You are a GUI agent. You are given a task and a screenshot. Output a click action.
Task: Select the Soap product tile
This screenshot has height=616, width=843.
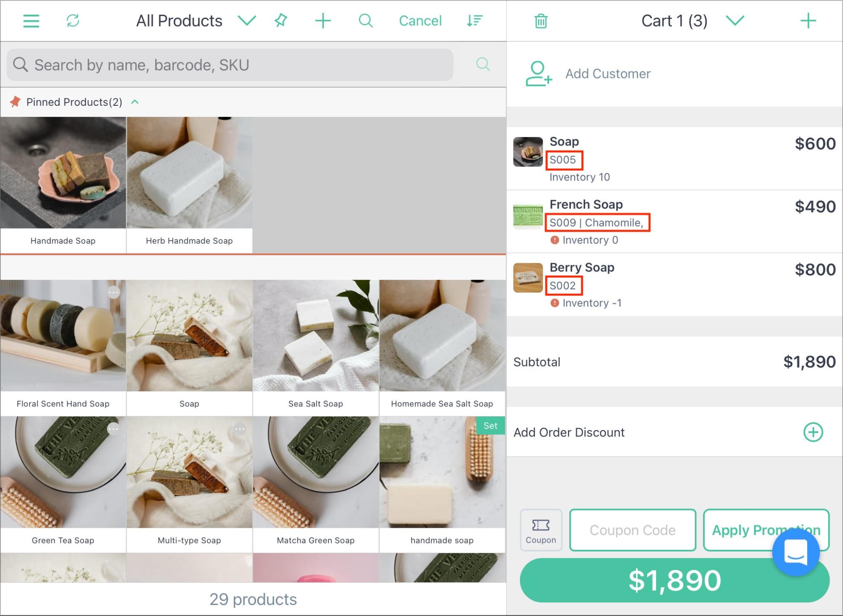point(189,348)
